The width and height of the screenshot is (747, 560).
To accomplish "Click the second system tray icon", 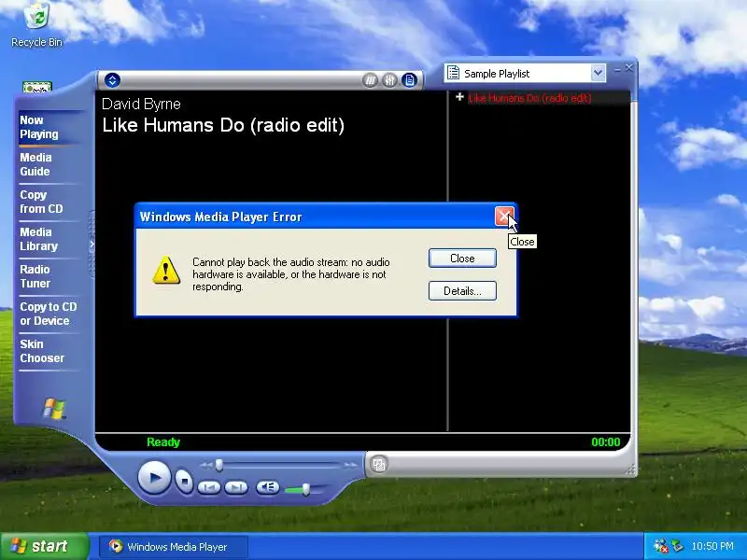I will click(x=676, y=546).
